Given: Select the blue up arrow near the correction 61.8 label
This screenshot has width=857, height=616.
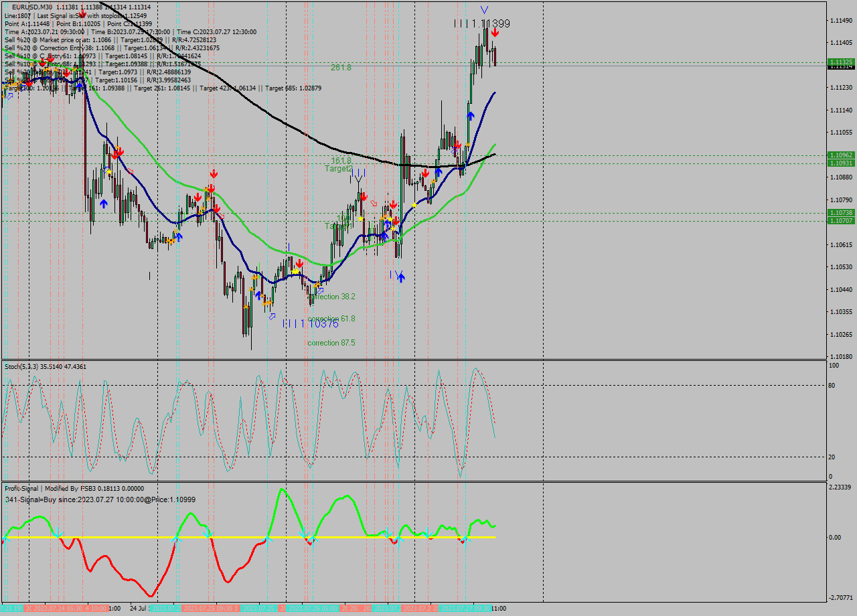Looking at the screenshot, I should 400,278.
